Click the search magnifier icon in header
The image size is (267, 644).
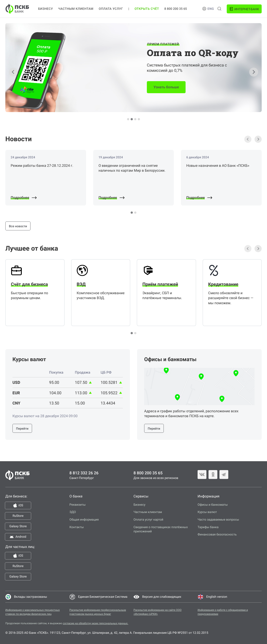219,9
